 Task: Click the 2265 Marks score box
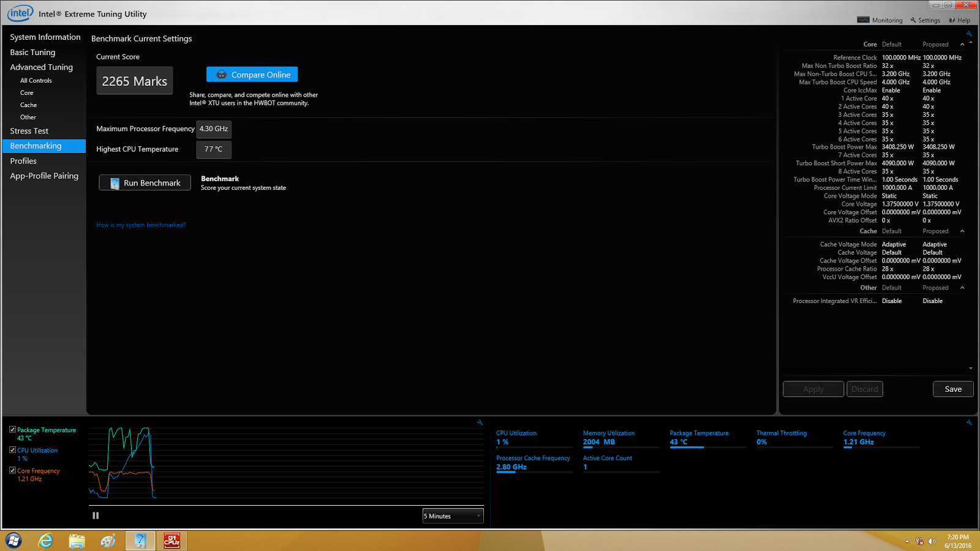pos(135,81)
